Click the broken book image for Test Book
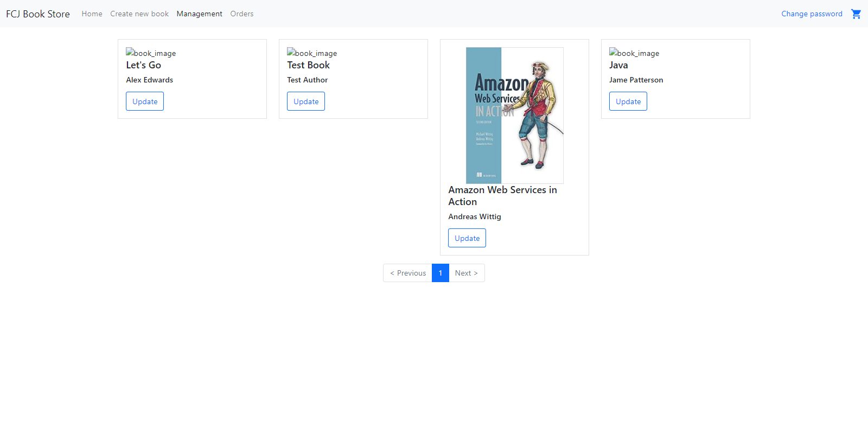Viewport: 868px width, 440px height. [312, 53]
